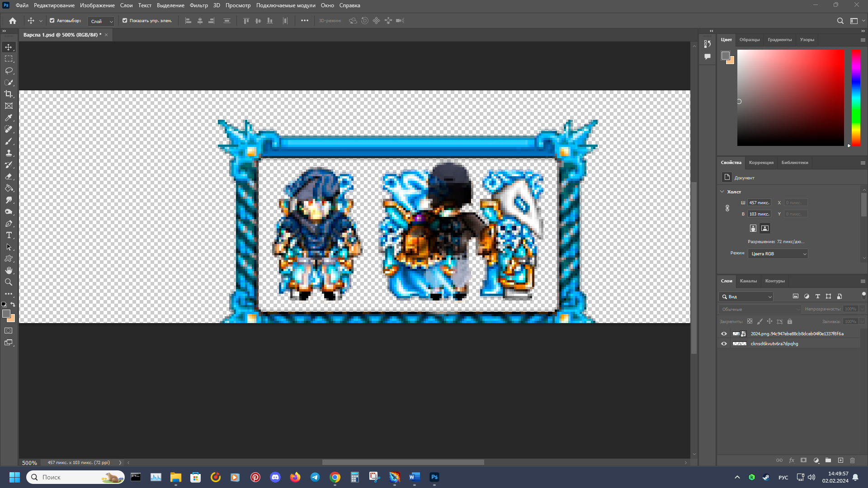Select the Lasso tool
Screen dimensions: 868x488
click(9, 70)
